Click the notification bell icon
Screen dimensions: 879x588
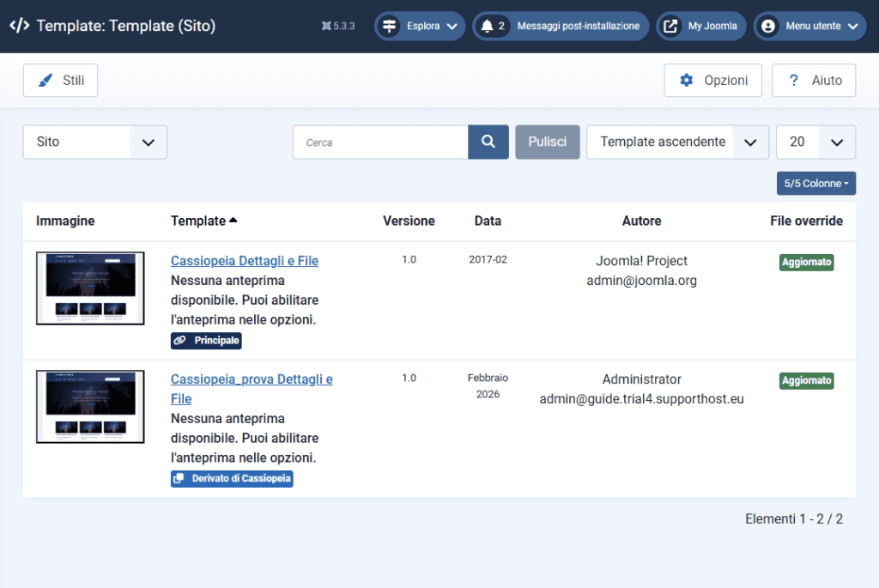[x=488, y=26]
